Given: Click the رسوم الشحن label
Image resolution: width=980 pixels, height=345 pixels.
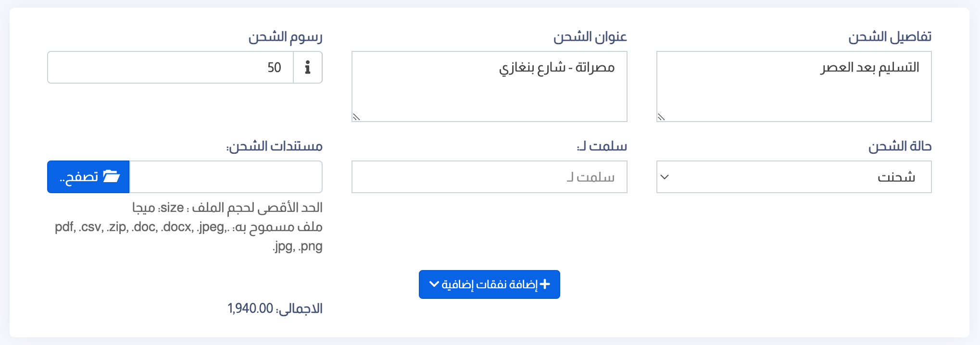Looking at the screenshot, I should tap(285, 37).
